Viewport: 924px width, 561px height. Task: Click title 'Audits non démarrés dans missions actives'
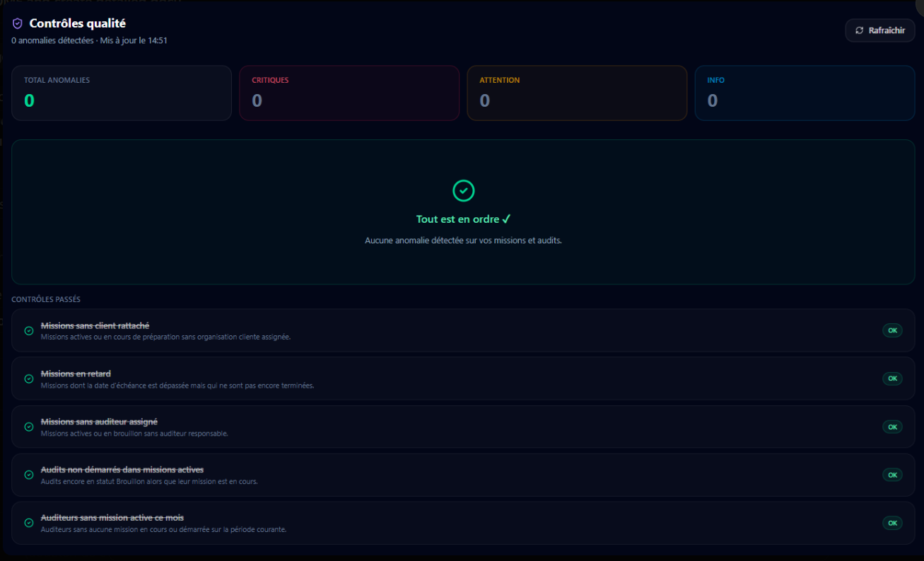click(122, 470)
